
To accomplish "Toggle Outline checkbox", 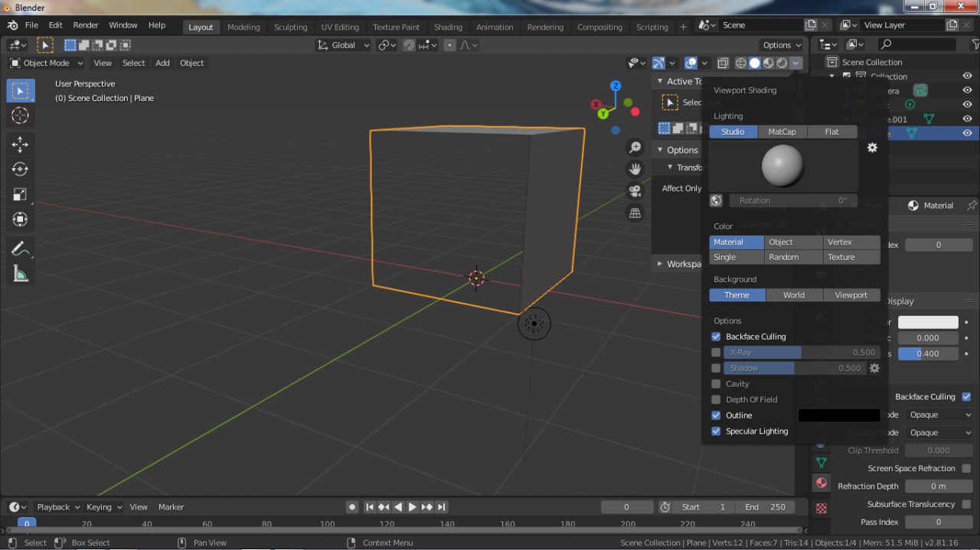I will (x=717, y=415).
